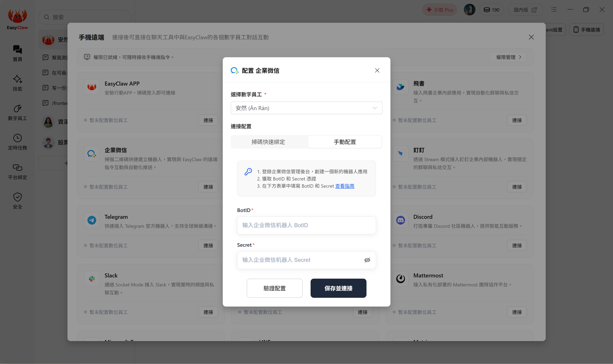Expand the 選擇數字員工 dropdown

(x=306, y=108)
